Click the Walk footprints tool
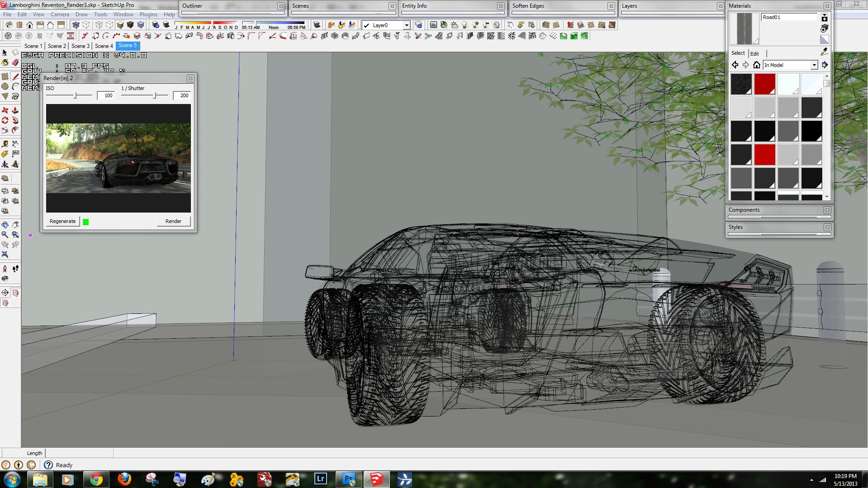 coord(15,269)
